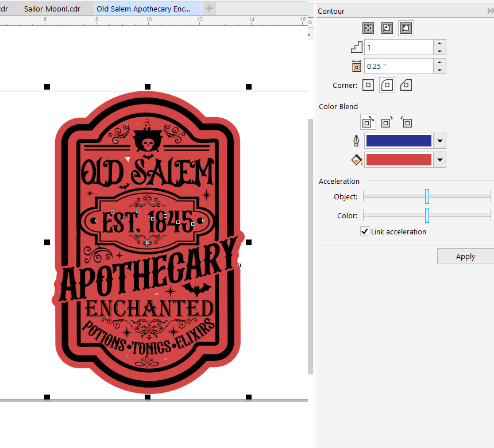The image size is (494, 448).
Task: Select the Outside Contour option
Action: coord(406,28)
